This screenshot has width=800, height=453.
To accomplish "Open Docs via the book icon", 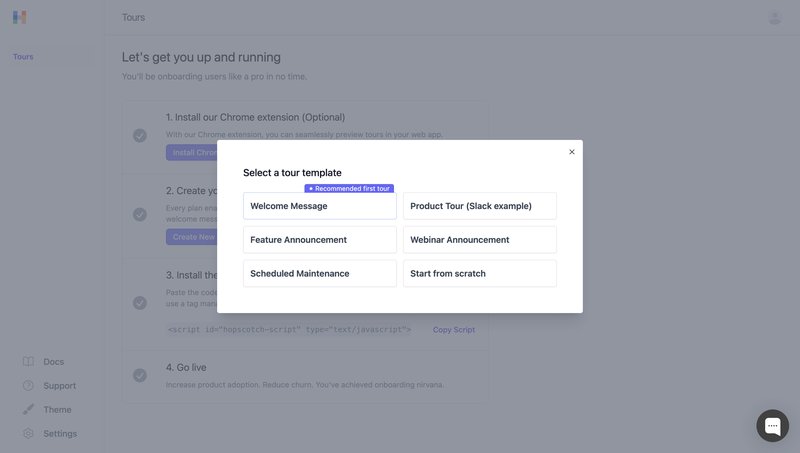I will 28,362.
